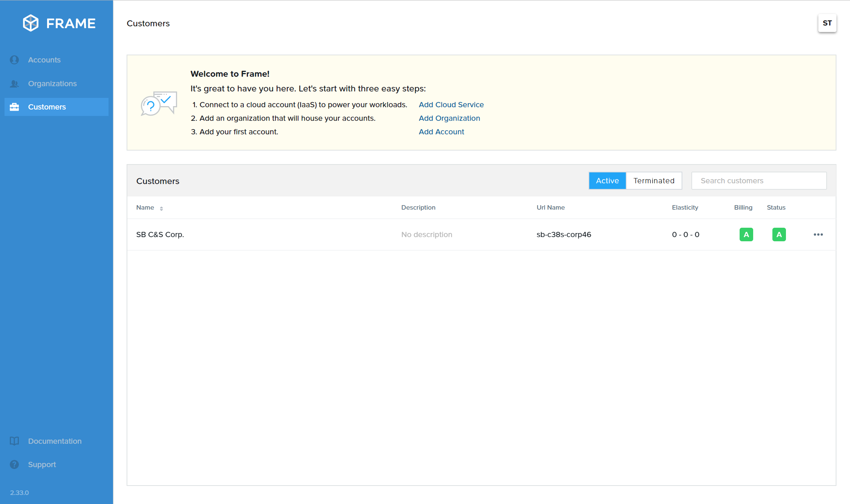Select Customers in the sidebar
This screenshot has height=504, width=850.
(57, 107)
